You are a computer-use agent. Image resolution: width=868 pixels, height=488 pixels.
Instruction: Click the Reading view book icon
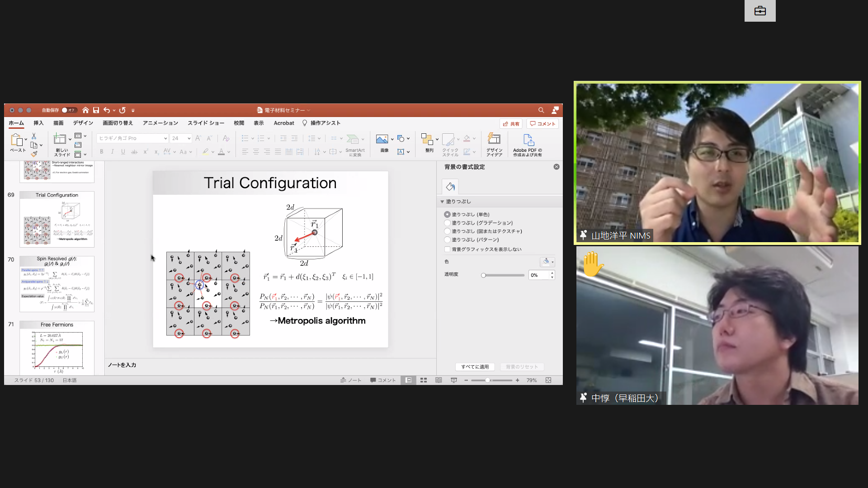[439, 380]
